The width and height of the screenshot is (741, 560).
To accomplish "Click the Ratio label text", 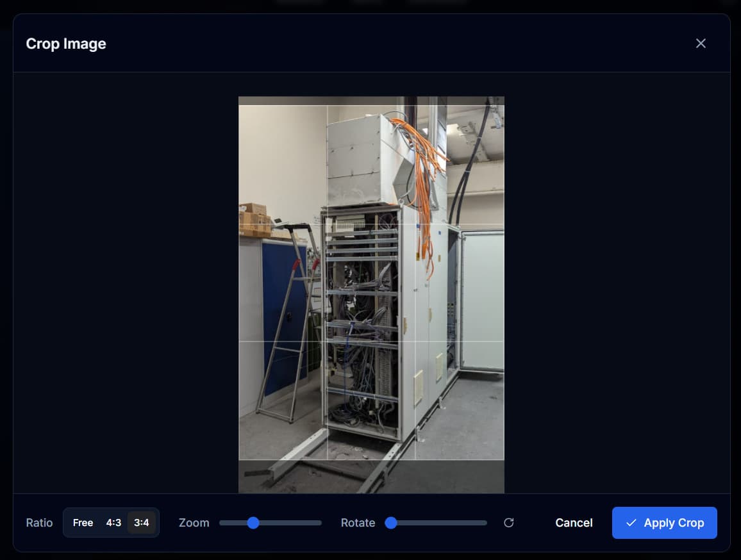I will click(x=39, y=523).
